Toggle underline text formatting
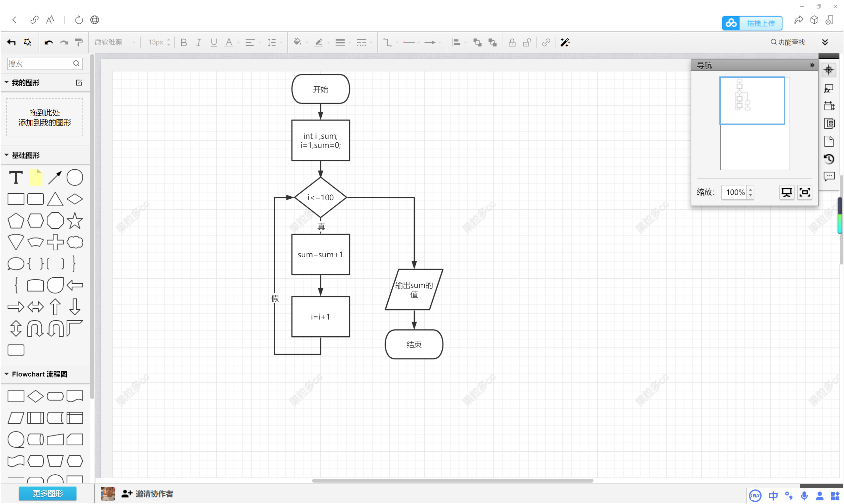844x504 pixels. point(213,42)
